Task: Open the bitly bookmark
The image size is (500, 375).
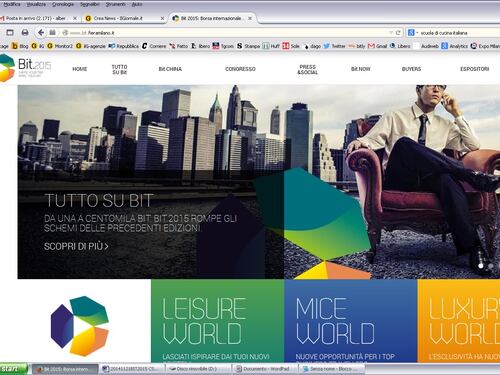Action: click(357, 46)
